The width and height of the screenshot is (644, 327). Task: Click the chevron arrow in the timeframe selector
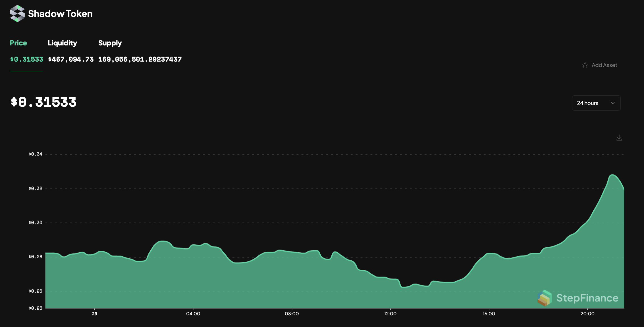click(613, 103)
